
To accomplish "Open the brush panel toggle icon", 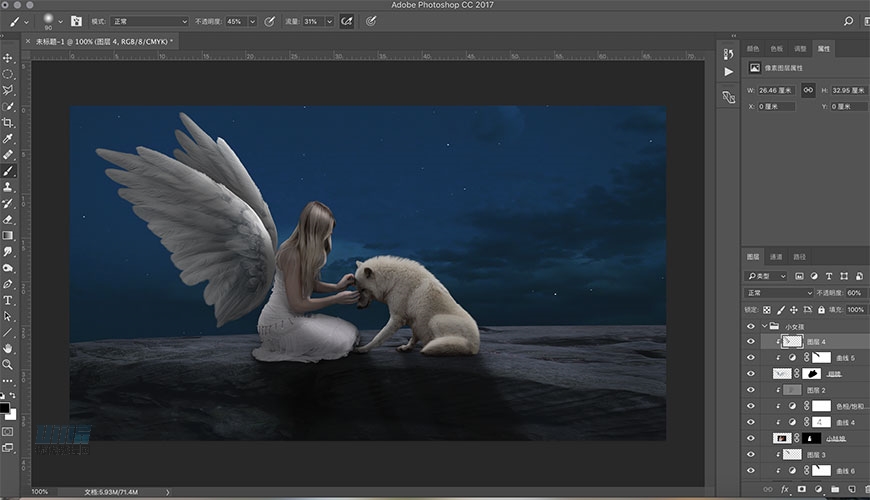I will coord(76,21).
